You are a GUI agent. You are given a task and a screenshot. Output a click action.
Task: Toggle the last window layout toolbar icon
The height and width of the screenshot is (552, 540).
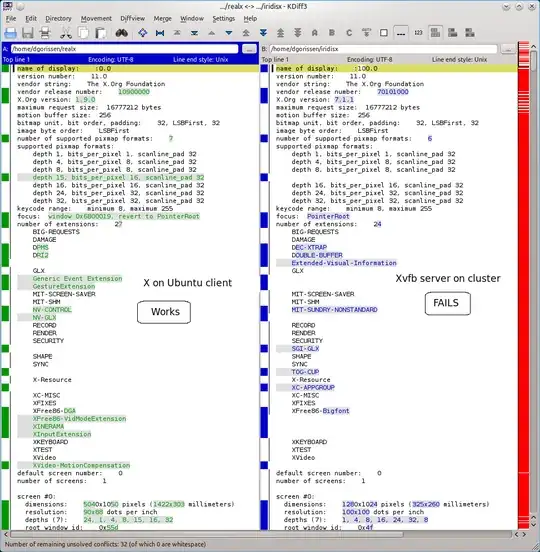[x=470, y=33]
